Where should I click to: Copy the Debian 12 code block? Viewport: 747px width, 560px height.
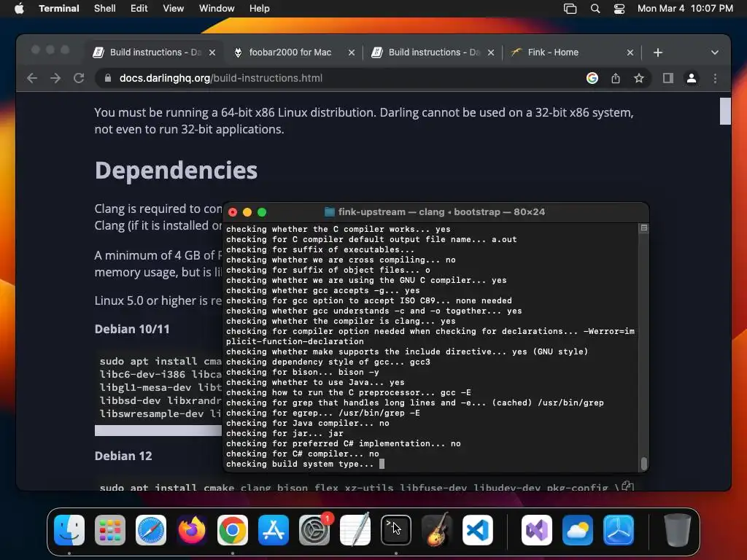point(627,486)
